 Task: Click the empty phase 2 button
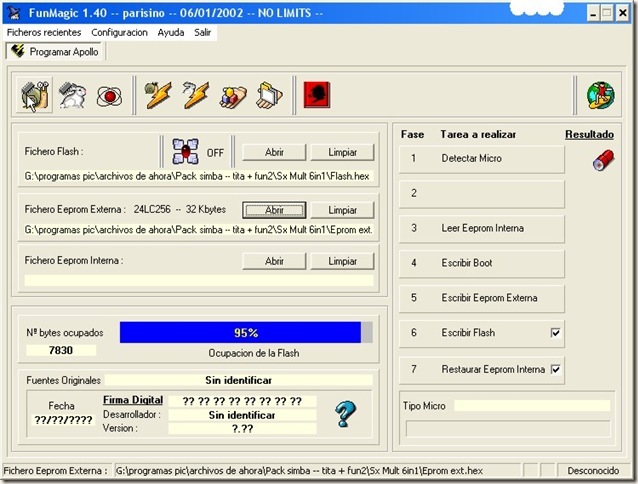pos(482,193)
